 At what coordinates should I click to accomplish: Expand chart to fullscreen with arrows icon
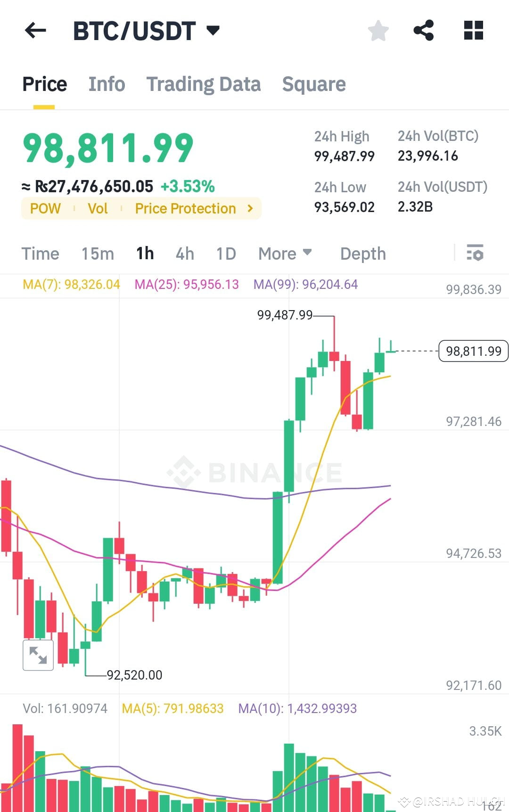38,655
